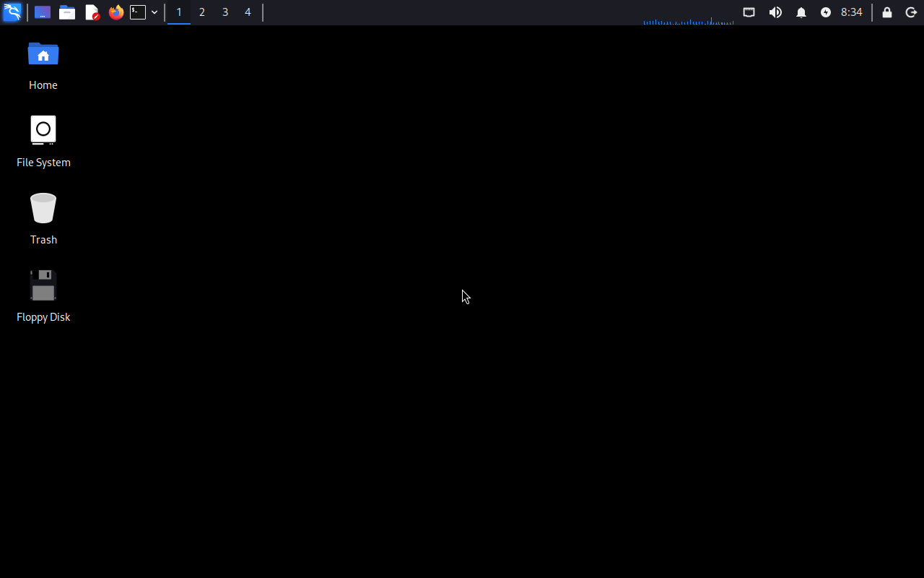924x578 pixels.
Task: Launch Firefox from the top panel
Action: (x=115, y=12)
